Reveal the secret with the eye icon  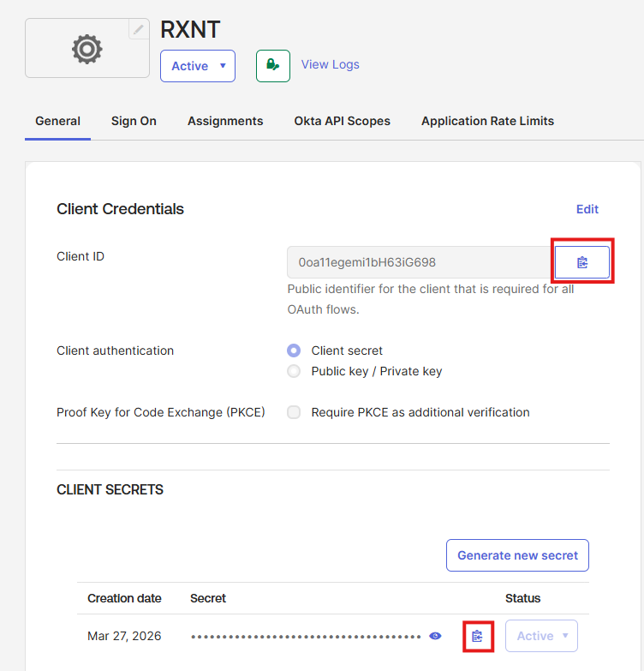436,636
